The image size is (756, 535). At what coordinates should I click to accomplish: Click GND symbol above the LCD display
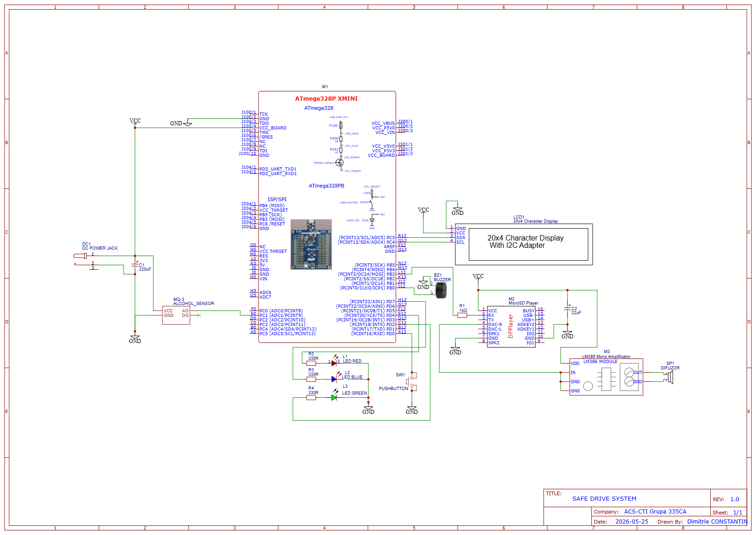(458, 211)
